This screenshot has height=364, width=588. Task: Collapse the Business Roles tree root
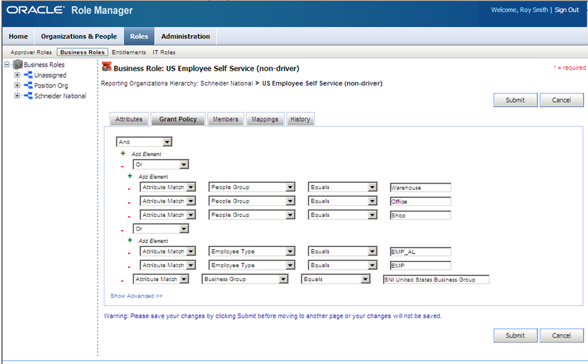(x=7, y=65)
